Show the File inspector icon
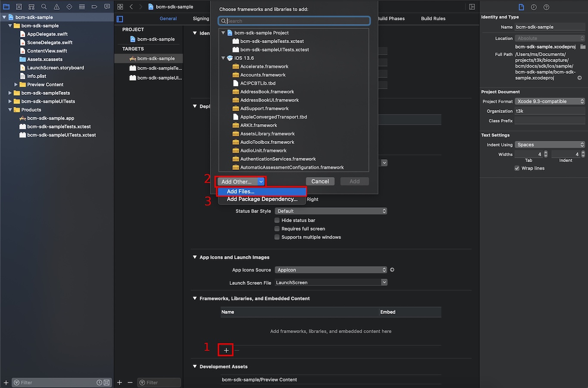Image resolution: width=588 pixels, height=388 pixels. [x=521, y=7]
